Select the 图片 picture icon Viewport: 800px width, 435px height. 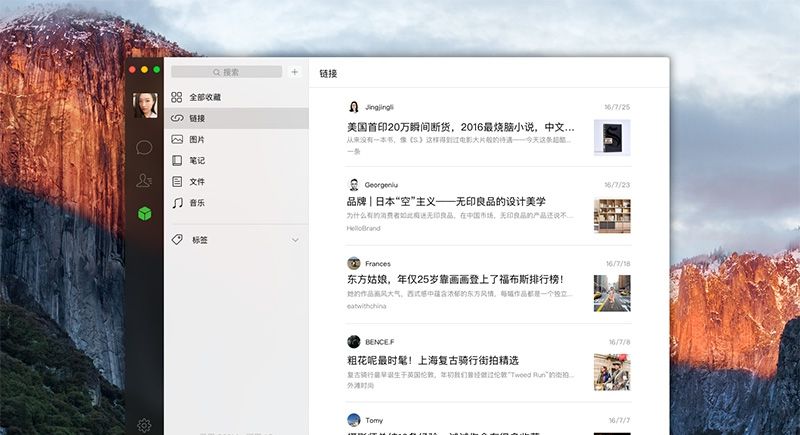point(177,139)
